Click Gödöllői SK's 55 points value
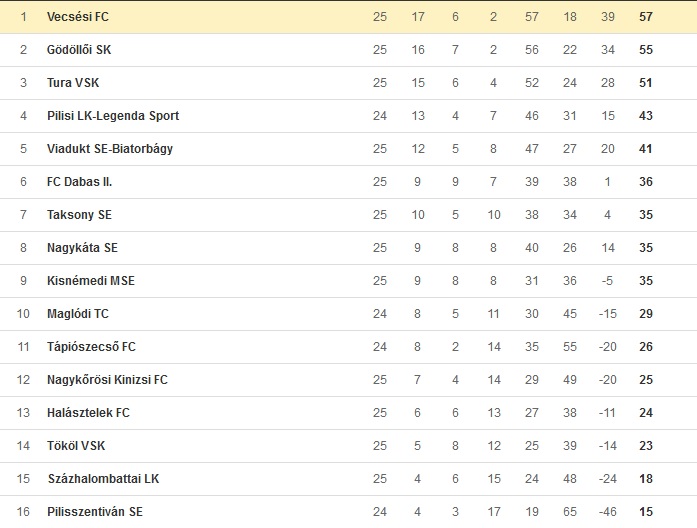The height and width of the screenshot is (528, 697). 646,50
